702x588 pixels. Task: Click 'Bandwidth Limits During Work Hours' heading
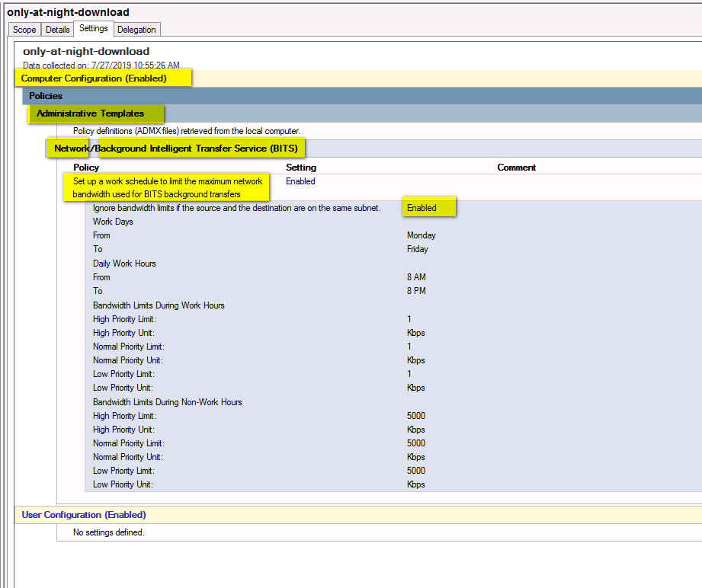[x=159, y=305]
